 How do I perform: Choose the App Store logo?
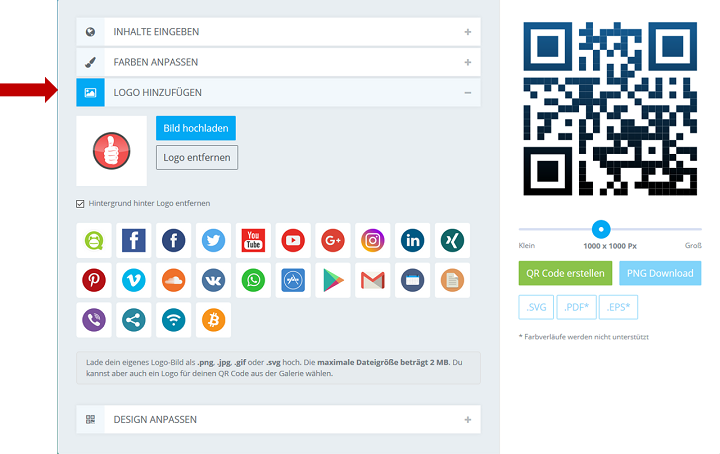(x=293, y=280)
